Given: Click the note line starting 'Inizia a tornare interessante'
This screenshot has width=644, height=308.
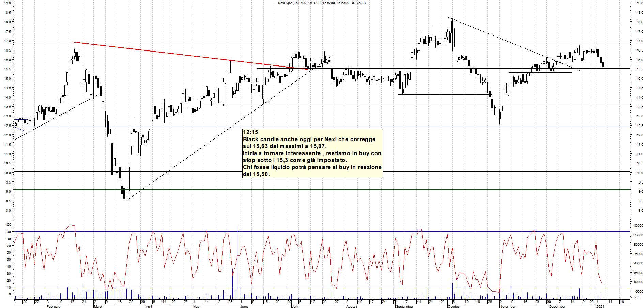Looking at the screenshot, I should (x=312, y=153).
